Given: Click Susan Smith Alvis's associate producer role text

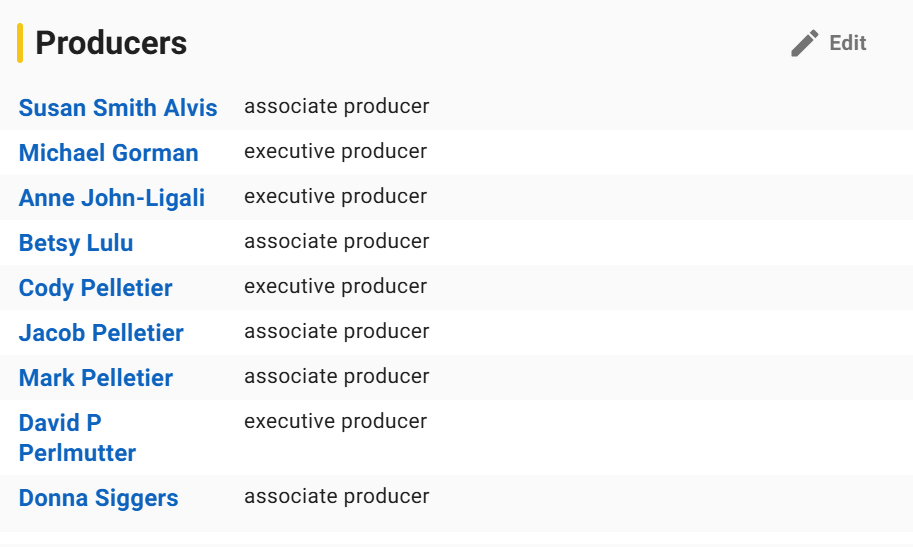Looking at the screenshot, I should 337,106.
